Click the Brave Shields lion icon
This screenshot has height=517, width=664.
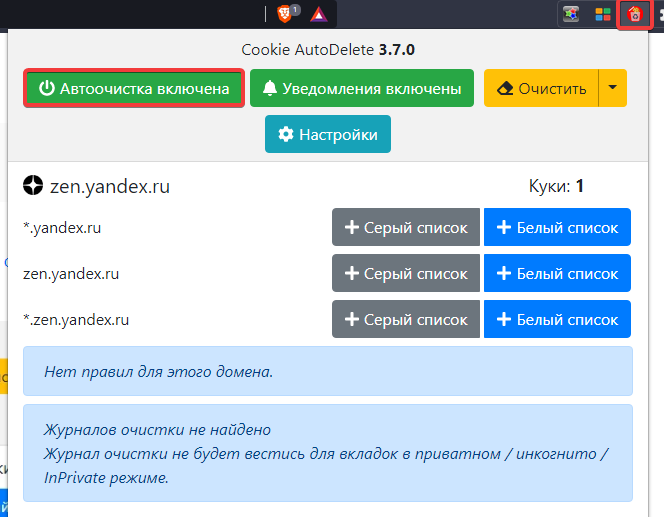[285, 14]
